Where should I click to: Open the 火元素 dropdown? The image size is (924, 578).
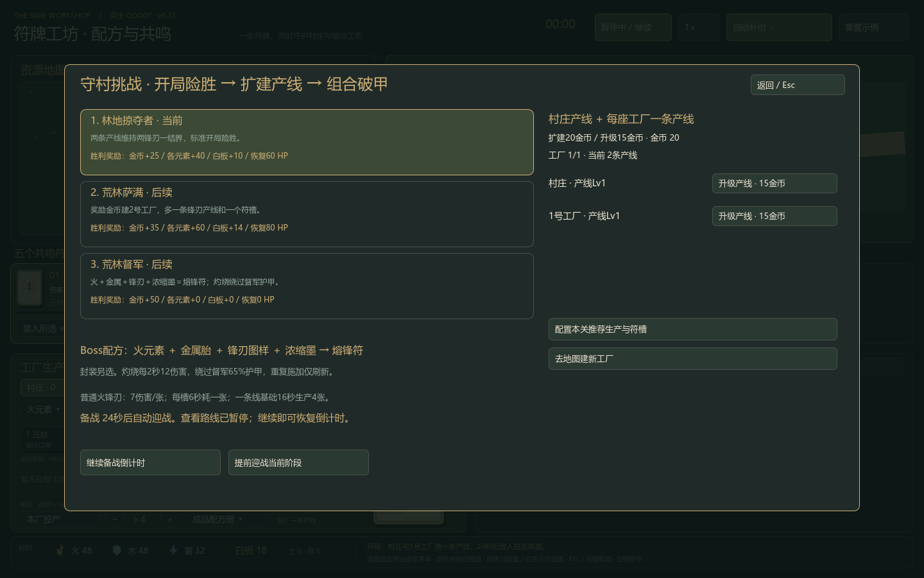pos(44,409)
